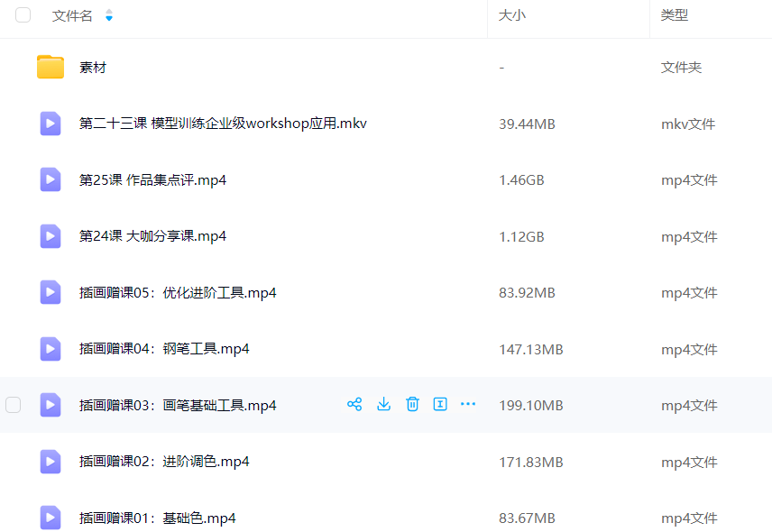Toggle sort order arrow next to 文件名

click(x=109, y=15)
